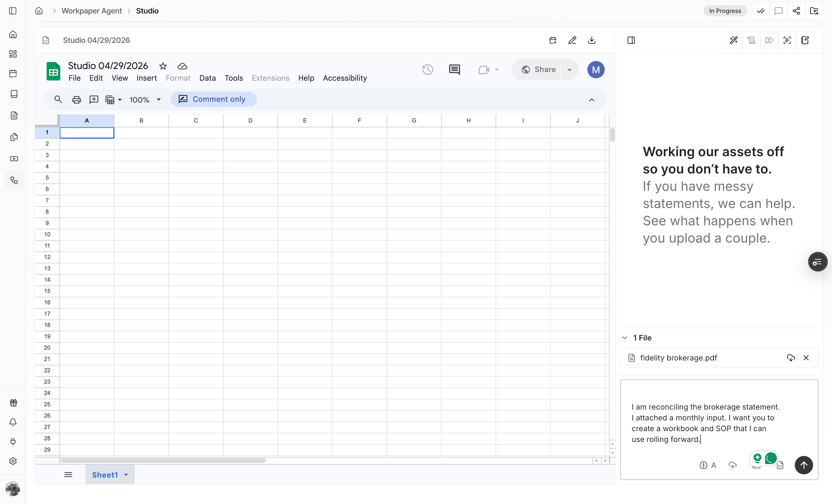Image resolution: width=832 pixels, height=504 pixels.
Task: Open the dashboard grid icon in sidebar
Action: tap(13, 54)
